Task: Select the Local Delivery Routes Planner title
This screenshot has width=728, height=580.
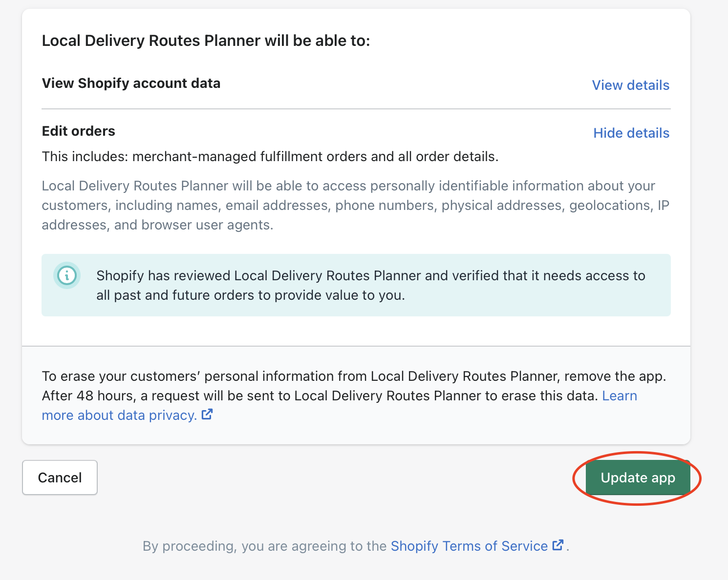Action: tap(206, 40)
